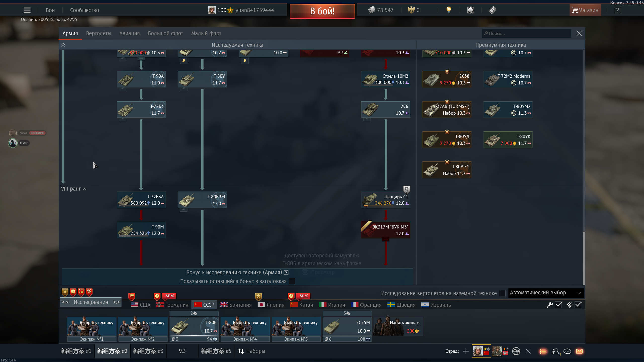
Task: Click the Поиск search field
Action: 526,33
